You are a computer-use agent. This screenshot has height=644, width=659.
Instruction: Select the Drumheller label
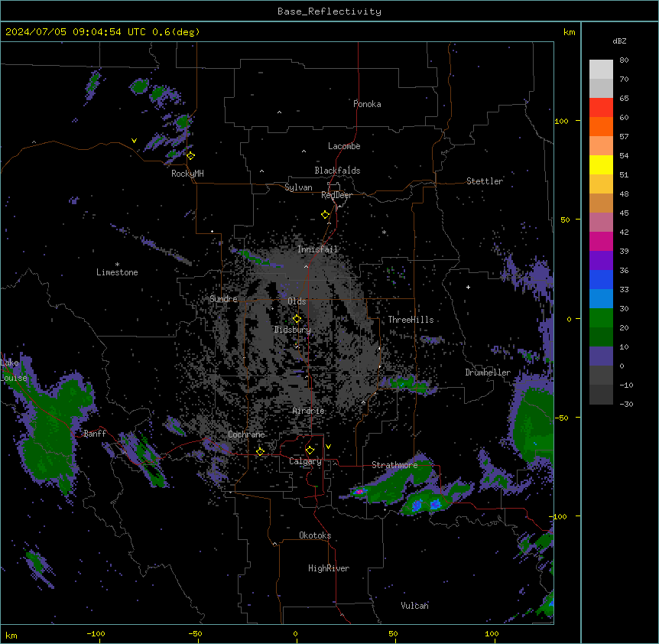488,372
